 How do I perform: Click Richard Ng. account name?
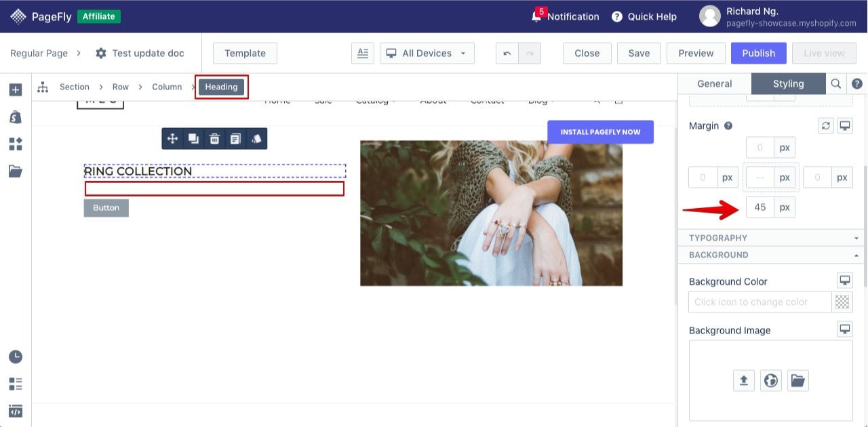coord(752,11)
